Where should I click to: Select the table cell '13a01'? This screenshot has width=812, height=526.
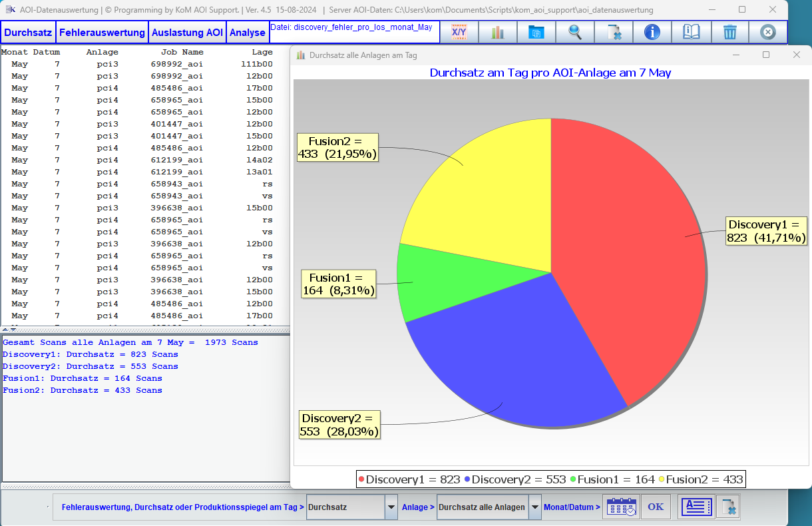pyautogui.click(x=260, y=172)
